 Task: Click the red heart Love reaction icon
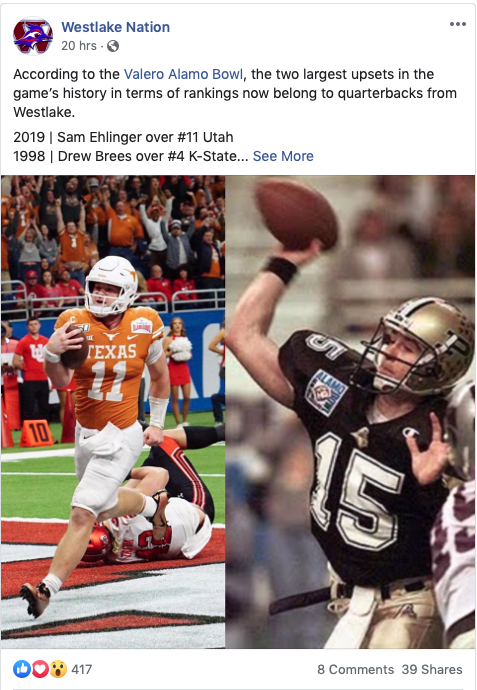tap(40, 669)
